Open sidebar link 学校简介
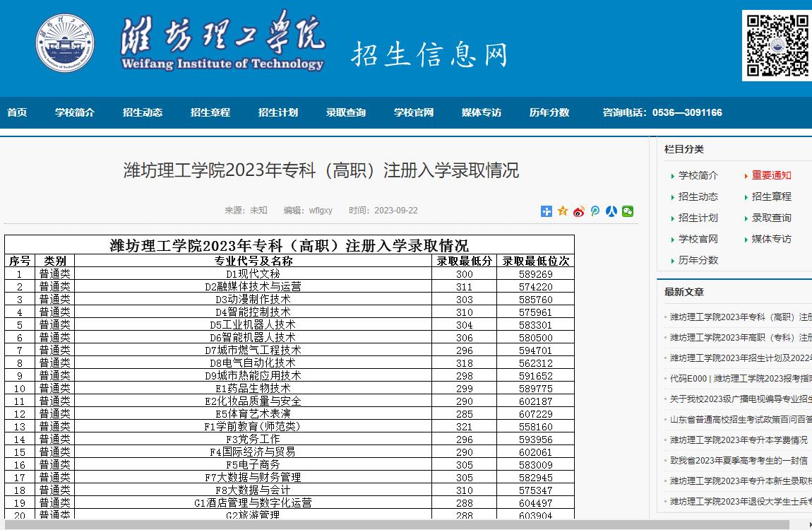 (698, 176)
